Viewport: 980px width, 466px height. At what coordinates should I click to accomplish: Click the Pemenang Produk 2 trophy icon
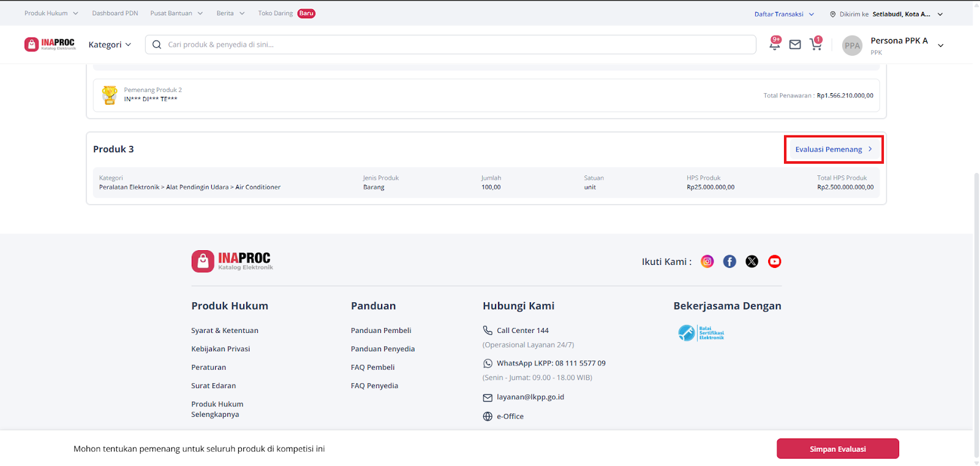click(110, 95)
